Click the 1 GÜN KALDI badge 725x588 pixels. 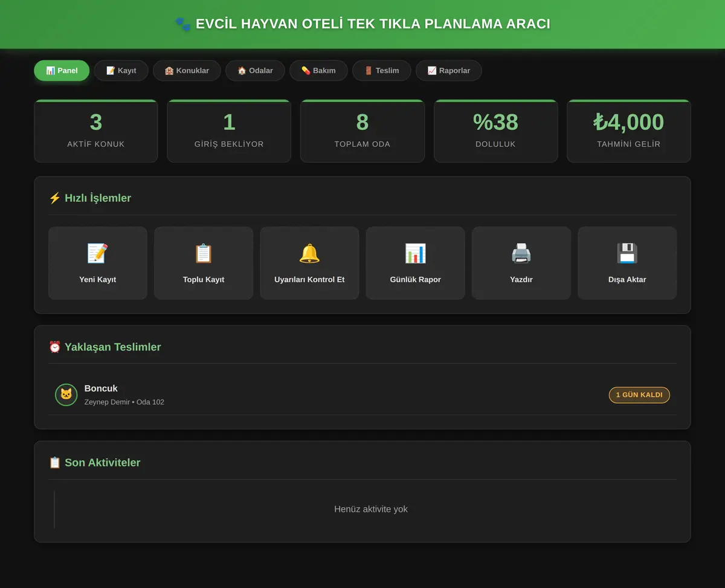[639, 395]
